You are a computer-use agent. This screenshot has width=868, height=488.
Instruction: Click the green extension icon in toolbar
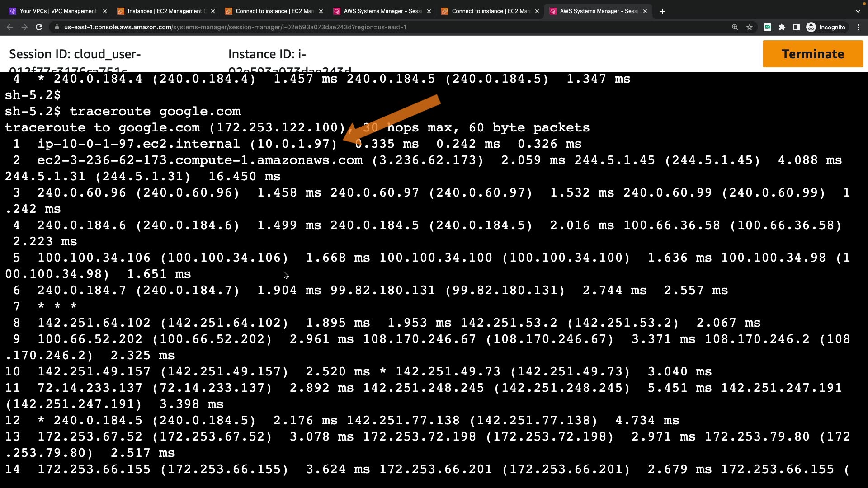click(x=768, y=27)
